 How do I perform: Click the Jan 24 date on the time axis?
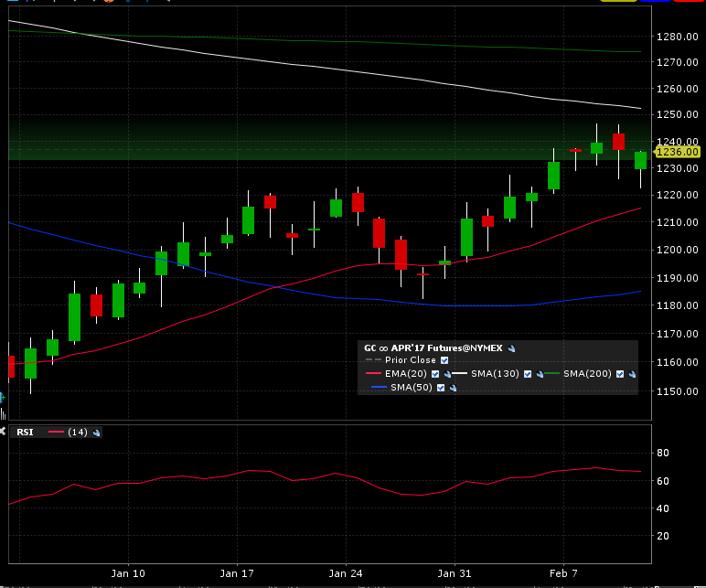pos(346,572)
